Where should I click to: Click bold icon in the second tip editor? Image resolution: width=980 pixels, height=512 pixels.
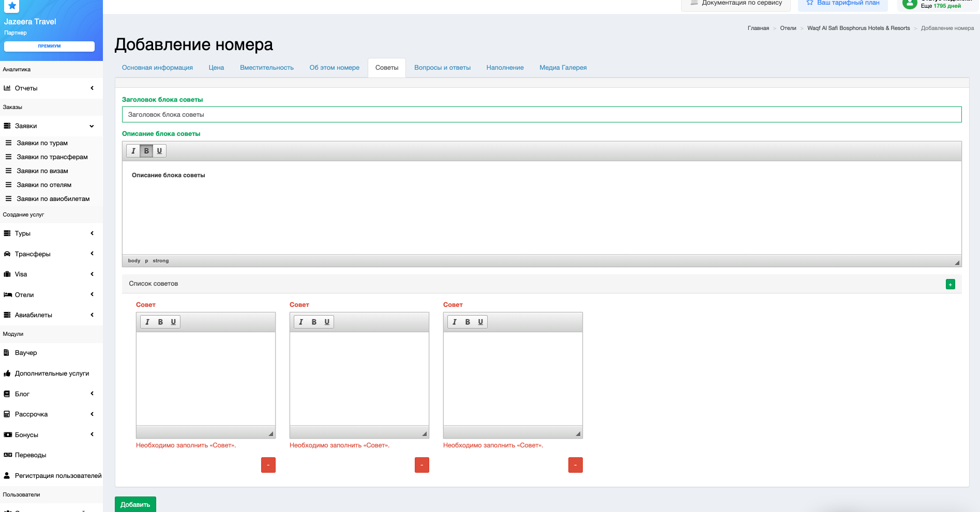[x=314, y=322]
